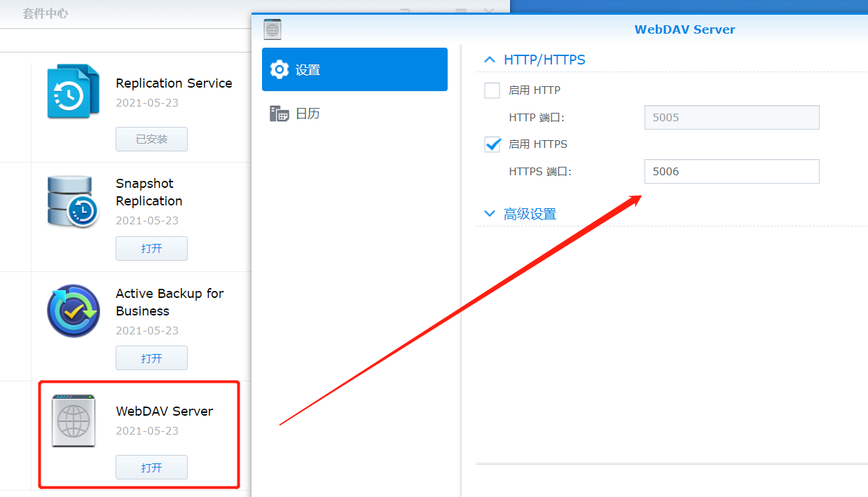The width and height of the screenshot is (868, 497).
Task: Click the HTTPS 端口 field showing 5006
Action: (731, 171)
